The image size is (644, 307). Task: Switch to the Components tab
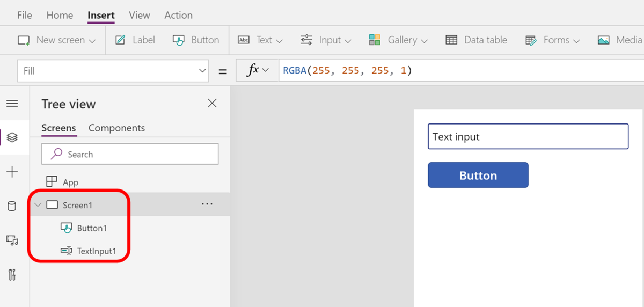(x=116, y=128)
